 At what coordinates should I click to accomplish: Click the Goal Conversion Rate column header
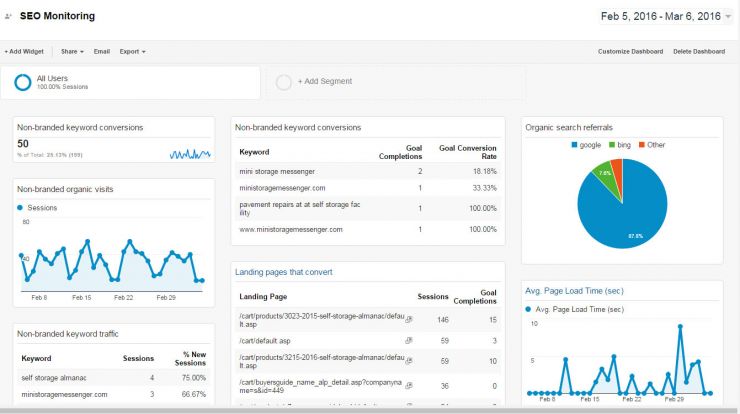point(468,152)
